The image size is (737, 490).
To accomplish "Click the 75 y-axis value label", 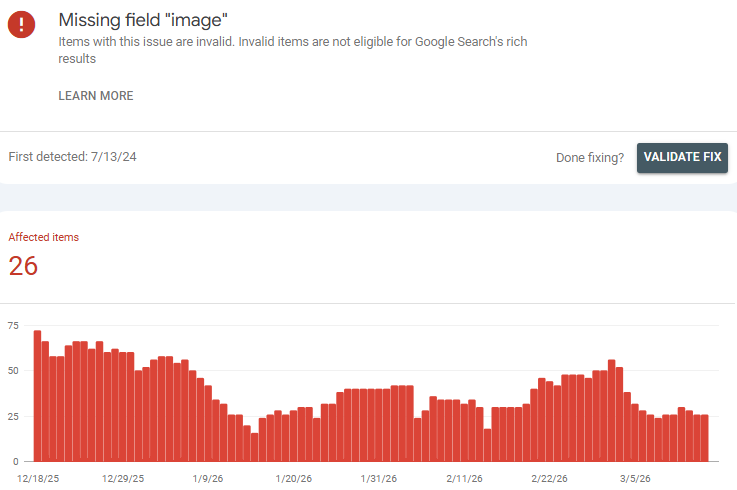I will pos(13,325).
